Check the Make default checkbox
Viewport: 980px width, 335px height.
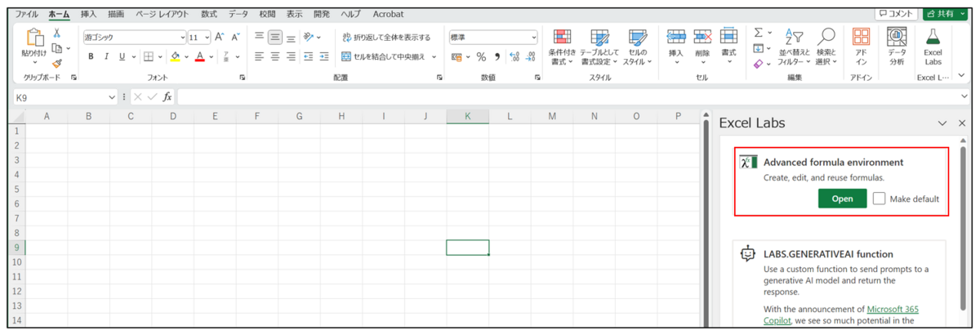[x=879, y=199]
